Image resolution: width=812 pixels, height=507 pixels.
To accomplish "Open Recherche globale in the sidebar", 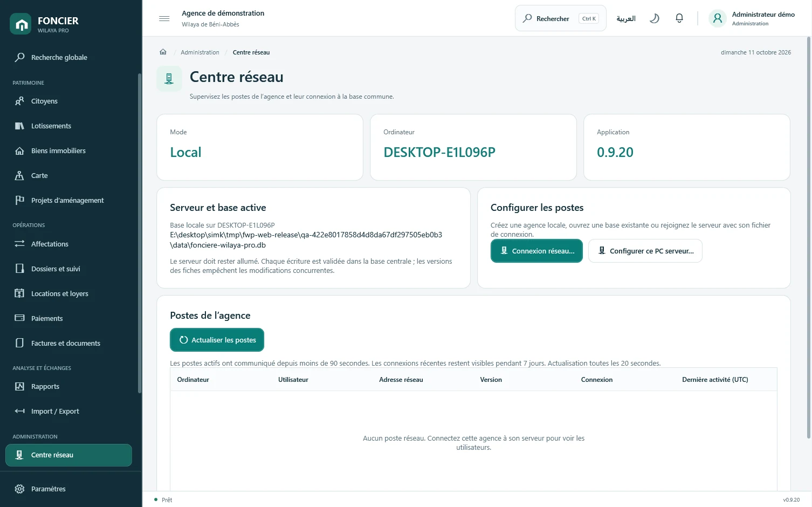I will point(68,57).
